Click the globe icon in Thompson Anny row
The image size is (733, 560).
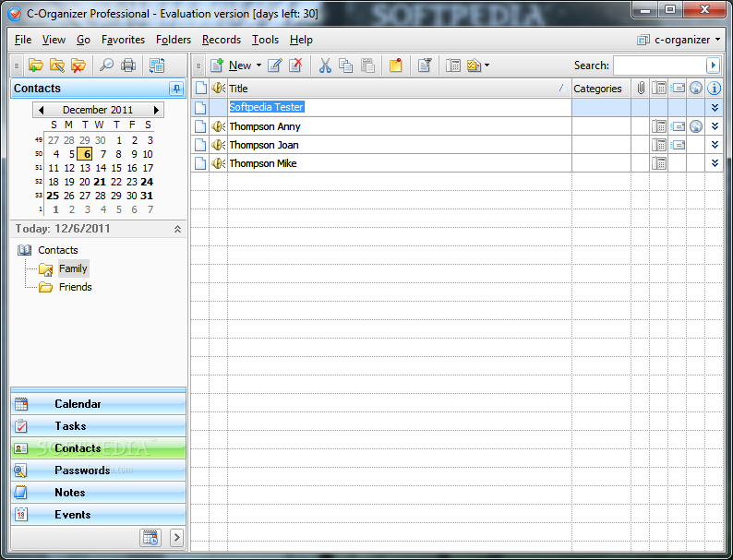696,126
